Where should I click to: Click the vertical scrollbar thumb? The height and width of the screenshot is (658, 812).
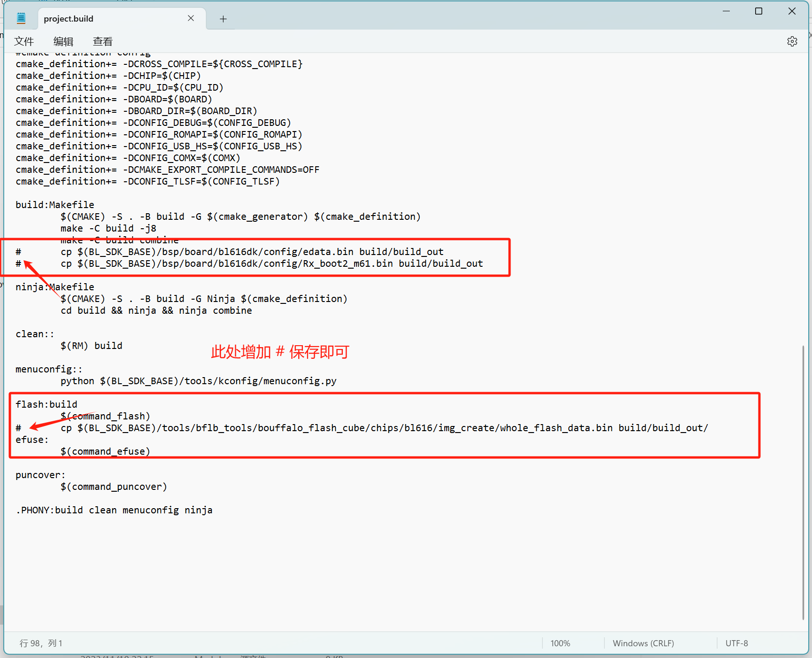click(x=803, y=482)
